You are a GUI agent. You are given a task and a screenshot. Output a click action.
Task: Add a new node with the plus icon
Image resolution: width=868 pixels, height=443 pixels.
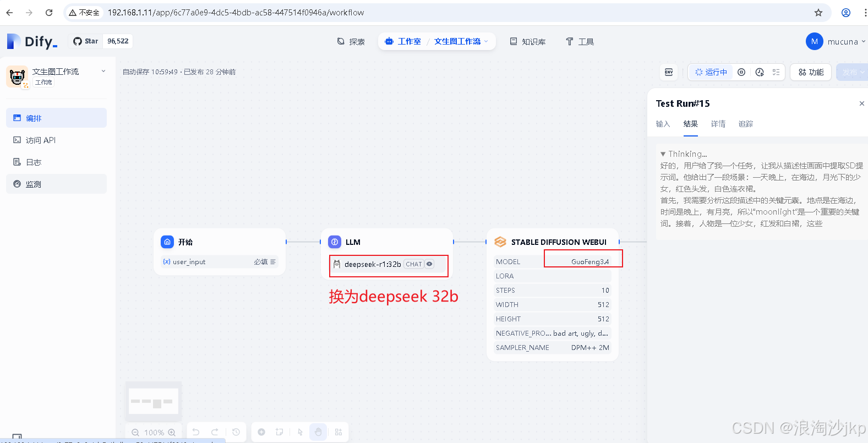pos(261,432)
